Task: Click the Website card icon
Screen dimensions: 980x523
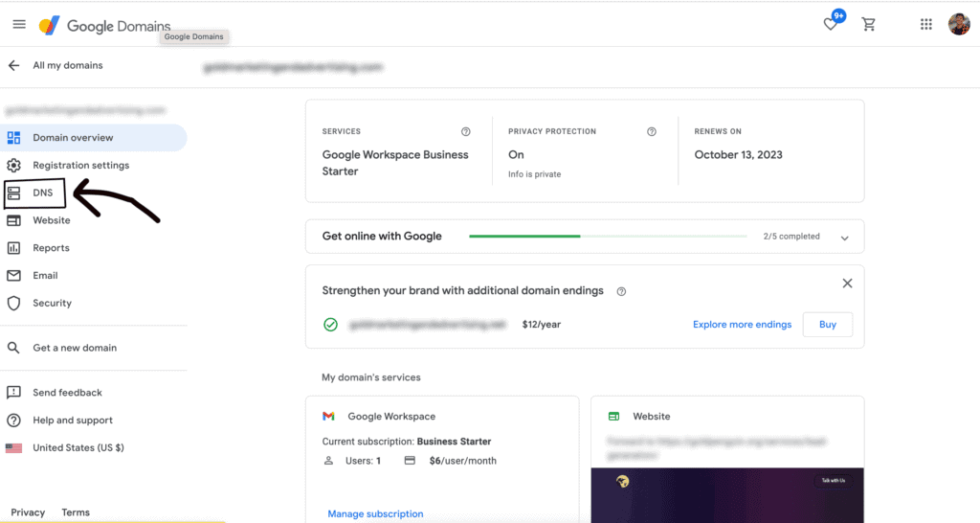Action: tap(613, 416)
